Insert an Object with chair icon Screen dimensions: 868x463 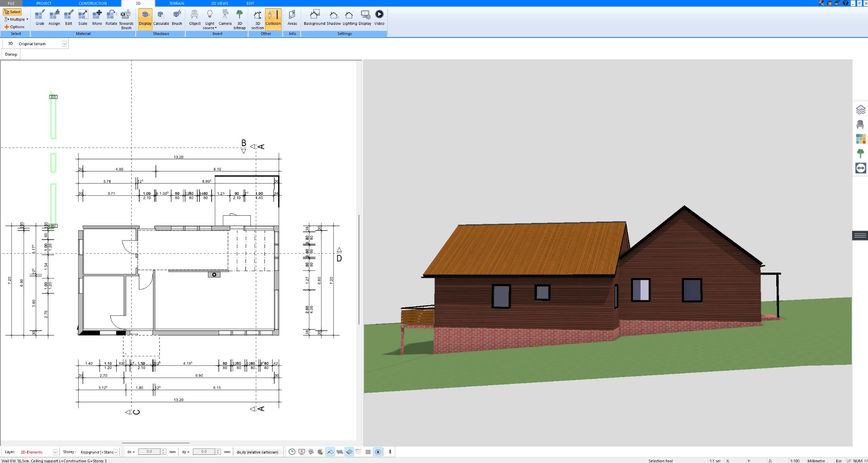[195, 18]
